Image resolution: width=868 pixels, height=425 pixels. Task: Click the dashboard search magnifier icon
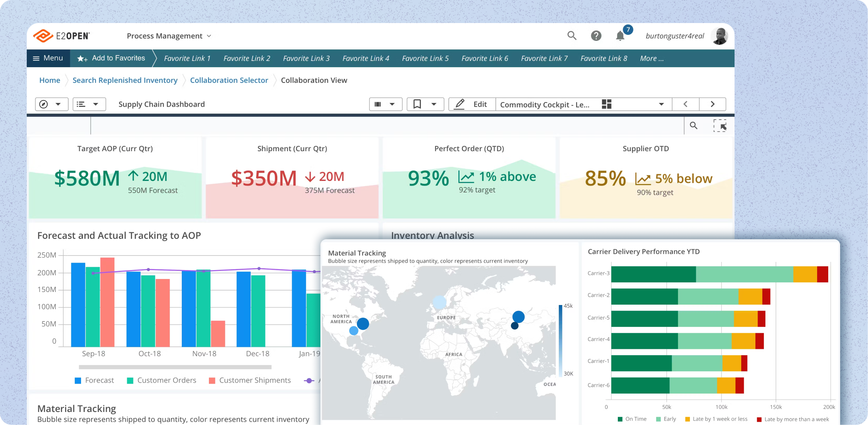693,126
